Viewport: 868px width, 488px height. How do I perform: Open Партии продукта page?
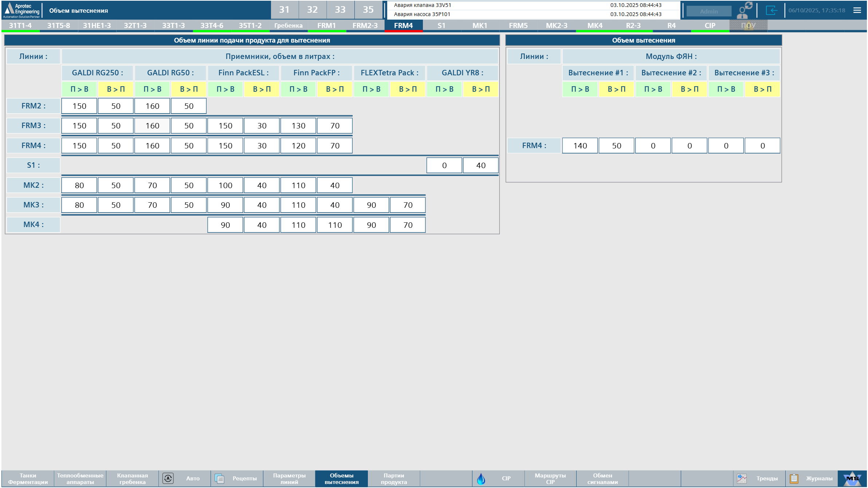pyautogui.click(x=394, y=478)
